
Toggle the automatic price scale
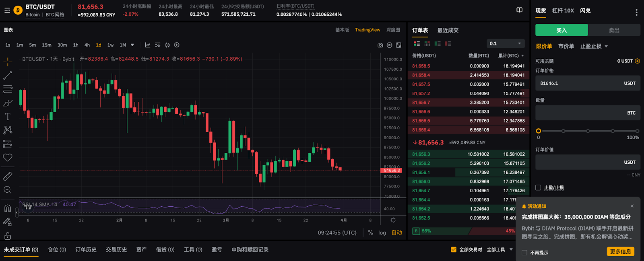pos(397,232)
